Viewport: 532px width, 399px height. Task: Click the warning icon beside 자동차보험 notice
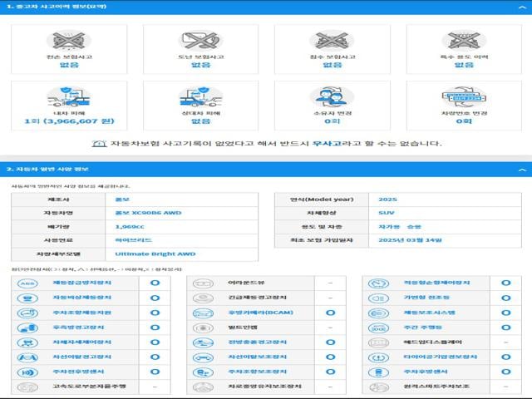99,143
